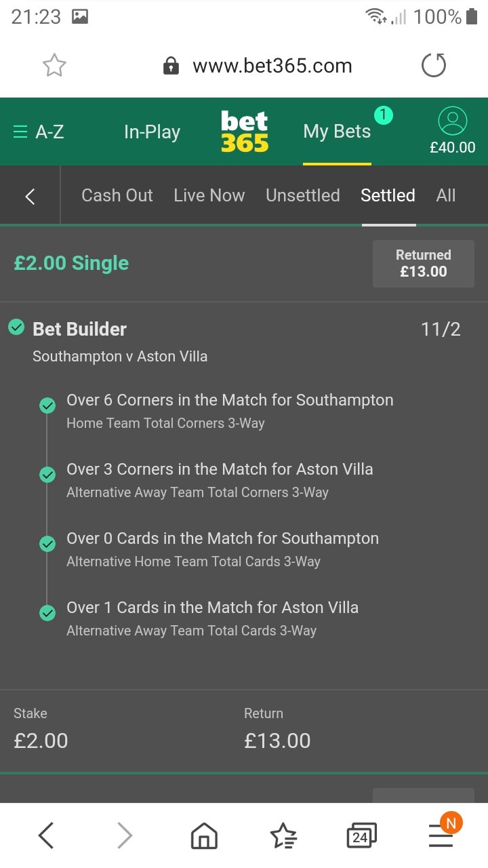The height and width of the screenshot is (868, 488).
Task: Tap the bookmark star beside the address bar
Action: (x=54, y=66)
